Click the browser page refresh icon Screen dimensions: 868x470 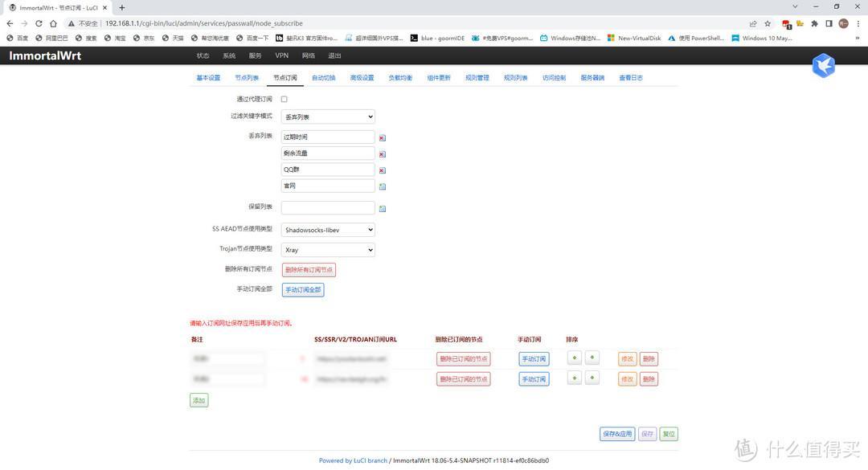[x=38, y=22]
